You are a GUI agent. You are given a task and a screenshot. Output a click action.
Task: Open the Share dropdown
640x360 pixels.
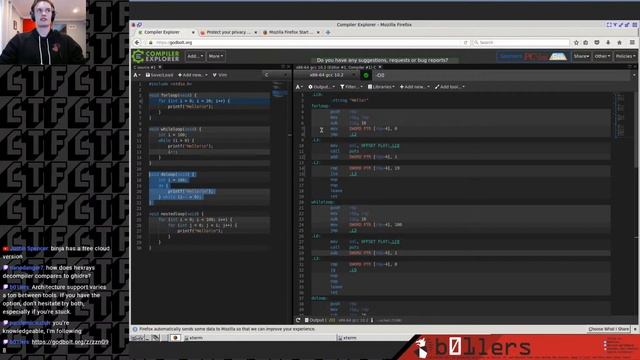581,56
